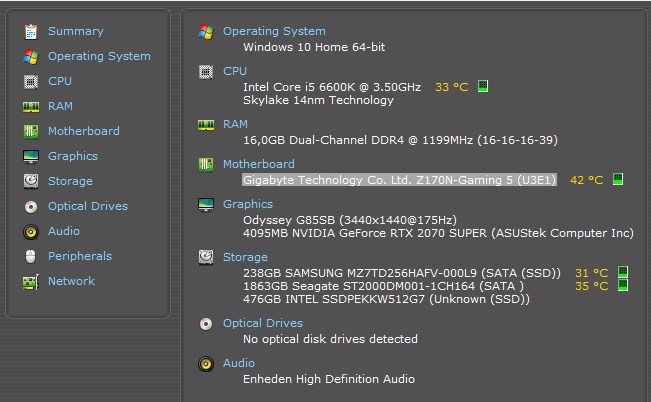Click the RAM stick icon in sidebar

(31, 107)
